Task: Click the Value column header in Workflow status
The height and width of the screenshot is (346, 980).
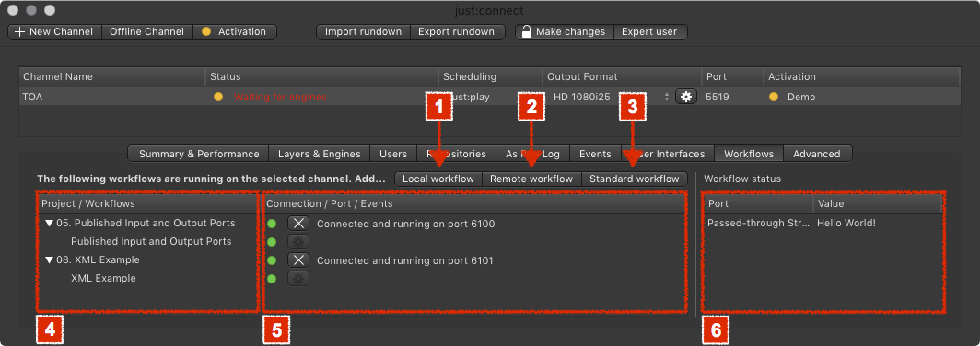Action: pyautogui.click(x=878, y=203)
